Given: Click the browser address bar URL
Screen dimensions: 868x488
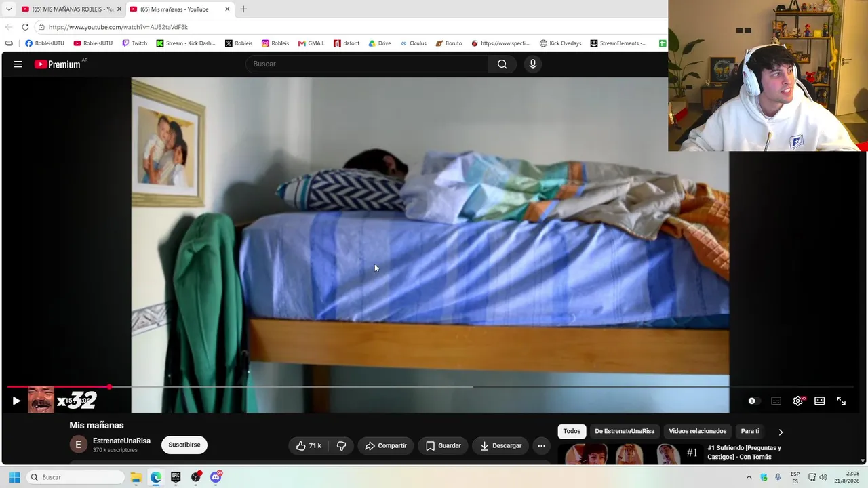Looking at the screenshot, I should (118, 27).
